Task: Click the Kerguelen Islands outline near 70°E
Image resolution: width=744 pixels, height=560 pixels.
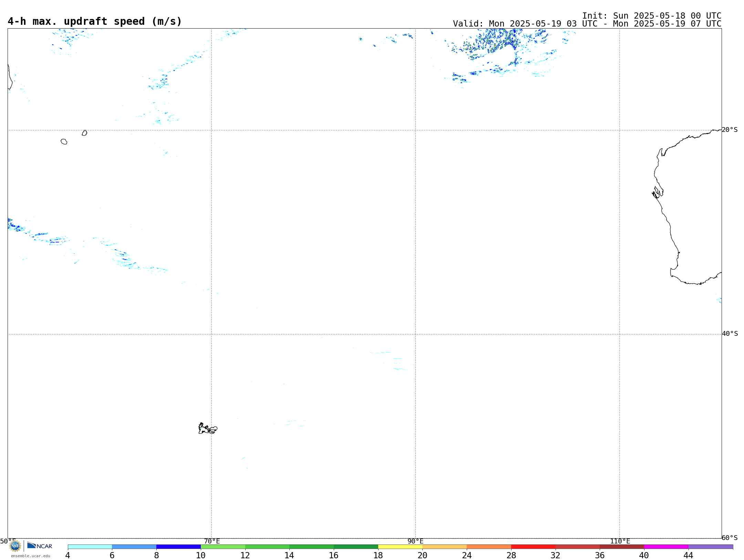Action: point(208,428)
